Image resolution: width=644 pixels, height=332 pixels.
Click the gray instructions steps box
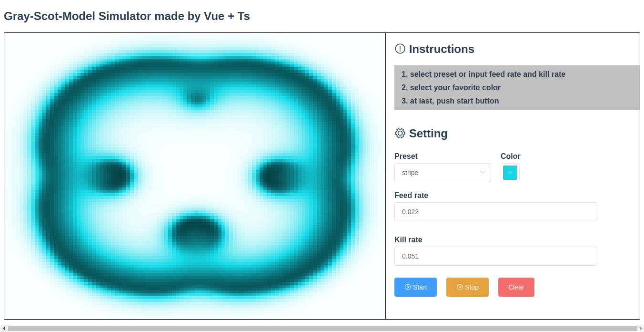(517, 87)
